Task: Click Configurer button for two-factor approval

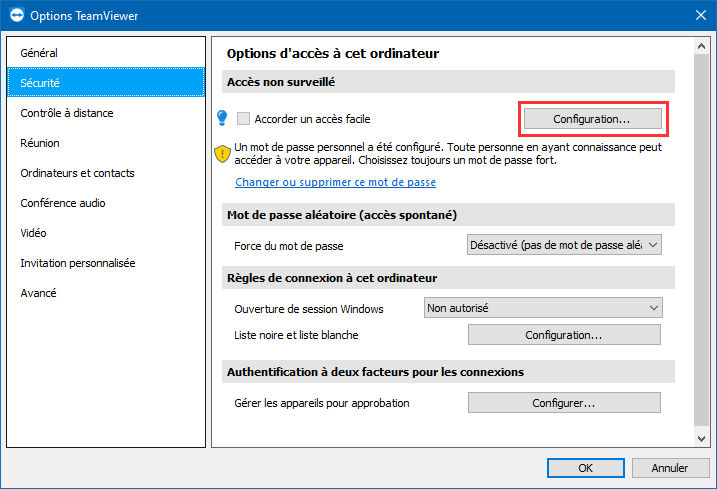Action: pyautogui.click(x=564, y=403)
